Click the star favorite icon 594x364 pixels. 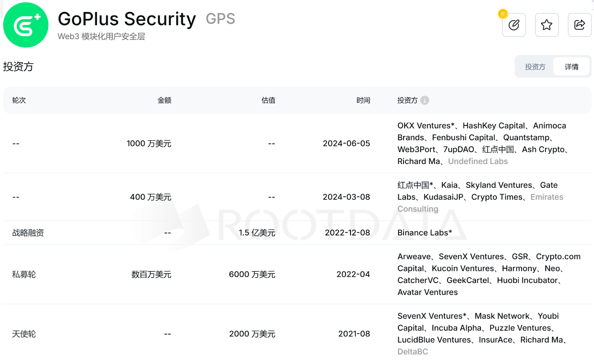546,25
